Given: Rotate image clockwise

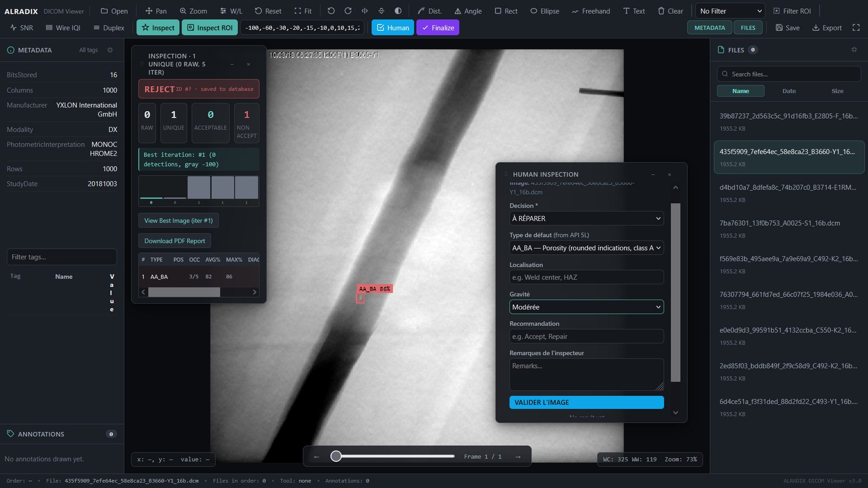Looking at the screenshot, I should 348,11.
